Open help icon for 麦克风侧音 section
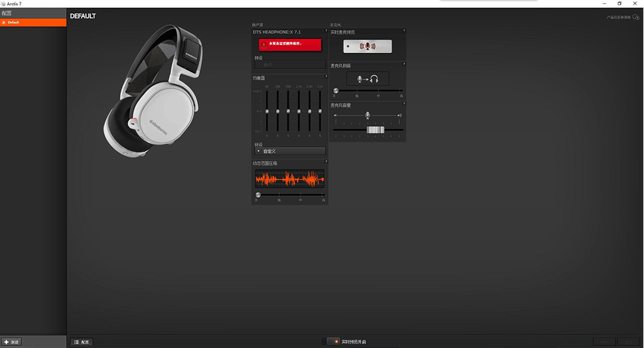The image size is (644, 348). [404, 64]
